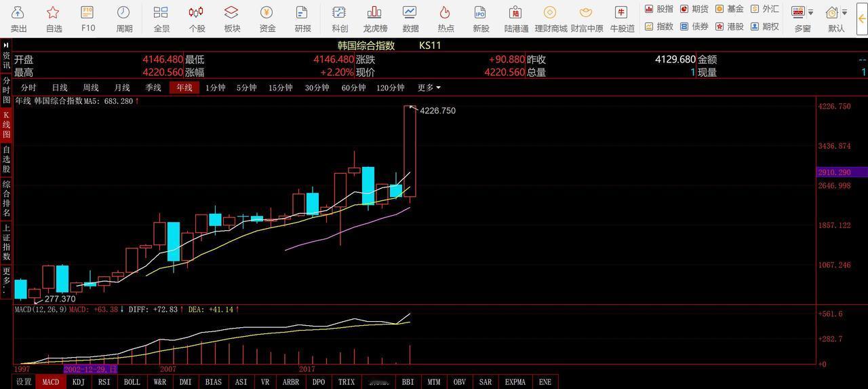The image size is (868, 389).
Task: Switch to RSI indicator
Action: [x=104, y=382]
